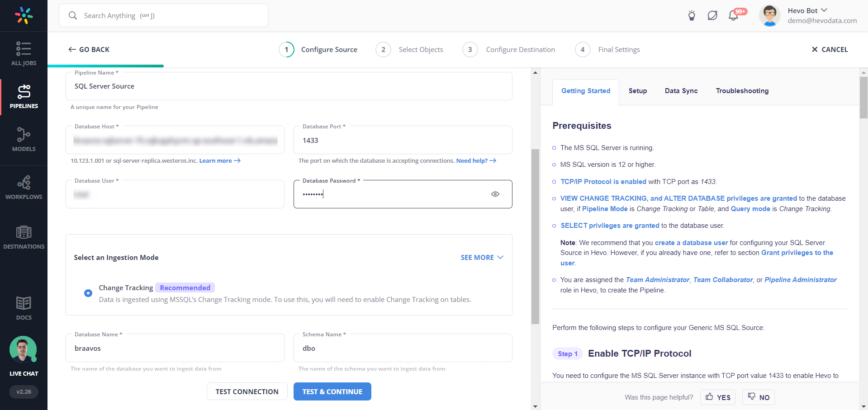Open Destinations in the sidebar
The height and width of the screenshot is (410, 868).
24,237
